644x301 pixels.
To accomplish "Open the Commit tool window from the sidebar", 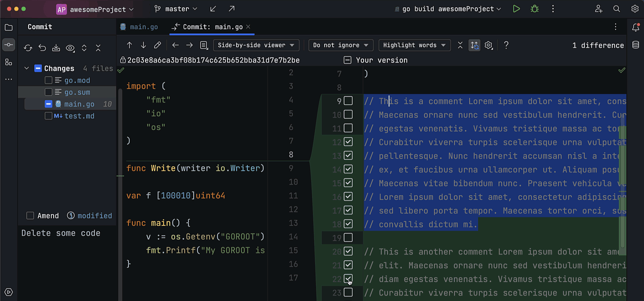I will [9, 45].
